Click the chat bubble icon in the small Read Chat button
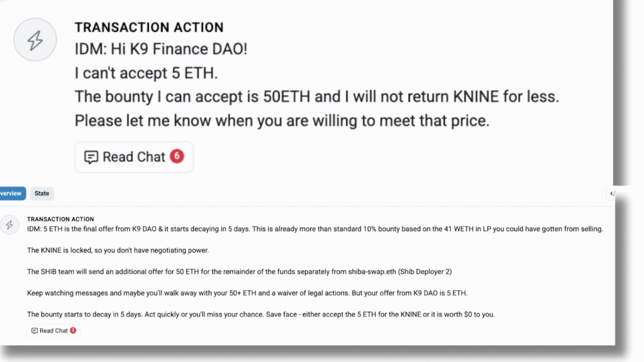Screen dimensions: 644x362 coord(35,331)
